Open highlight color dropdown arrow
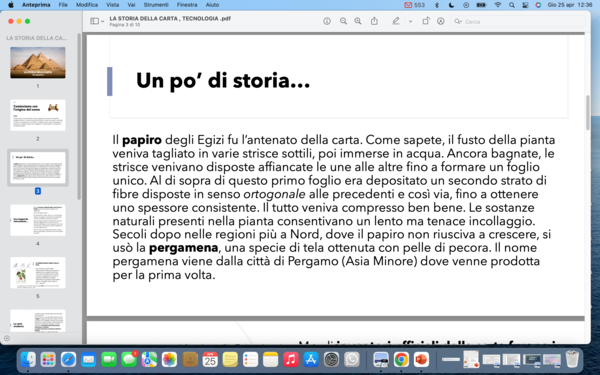 click(x=410, y=21)
